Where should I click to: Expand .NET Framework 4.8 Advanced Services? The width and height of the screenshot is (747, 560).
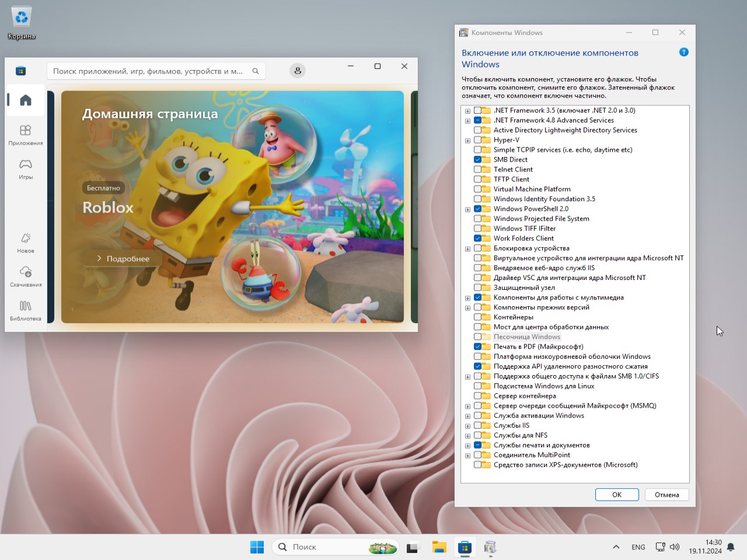click(x=467, y=121)
